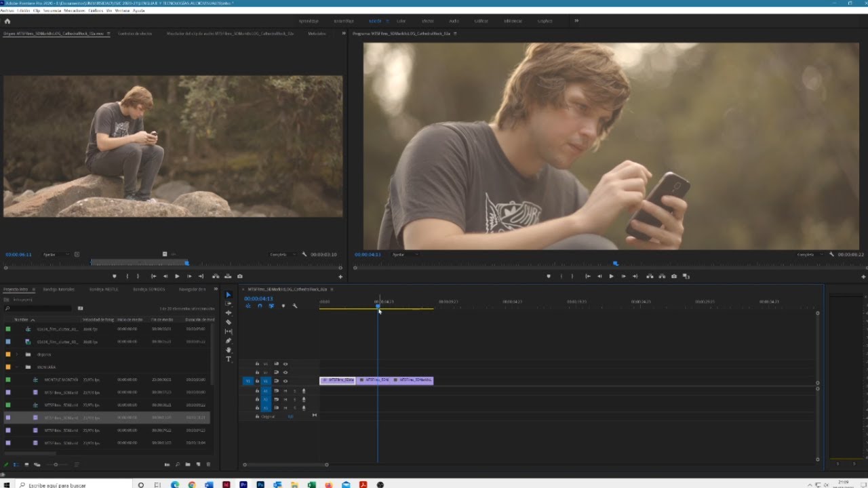The height and width of the screenshot is (488, 868).
Task: Select the Slip tool
Action: [228, 331]
